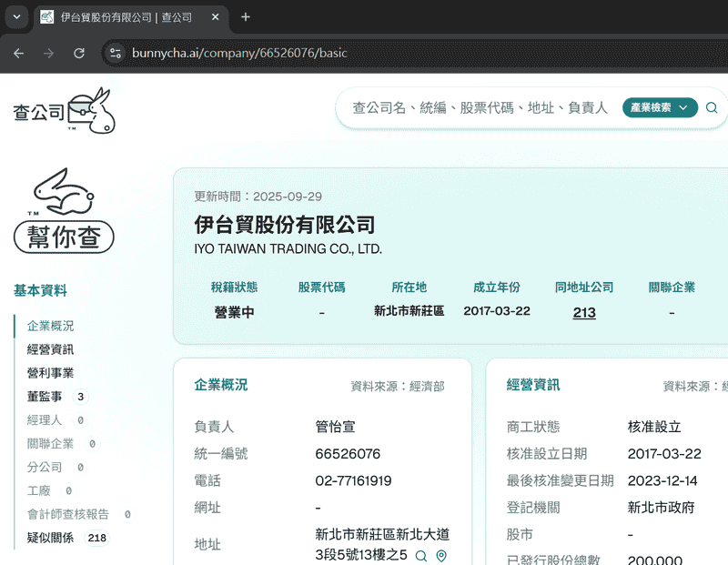Image resolution: width=728 pixels, height=565 pixels.
Task: Click 稅籍狀態 value 營業中
Action: click(x=235, y=312)
